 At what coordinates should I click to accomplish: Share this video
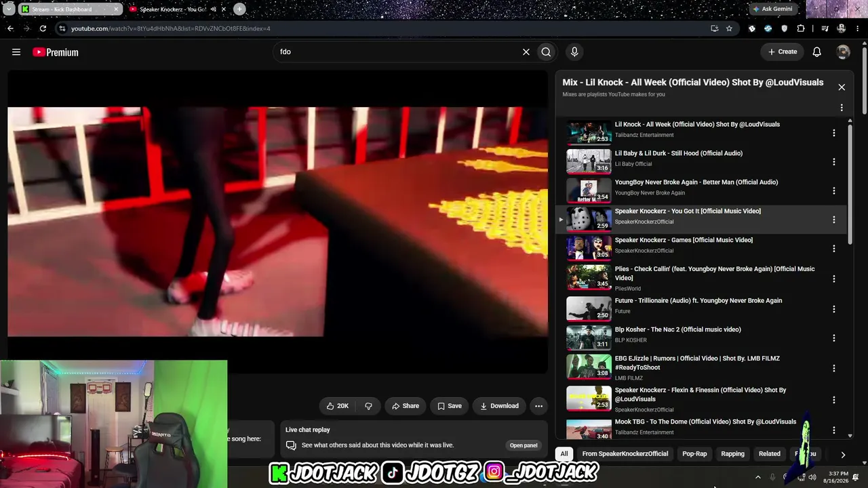pyautogui.click(x=406, y=406)
